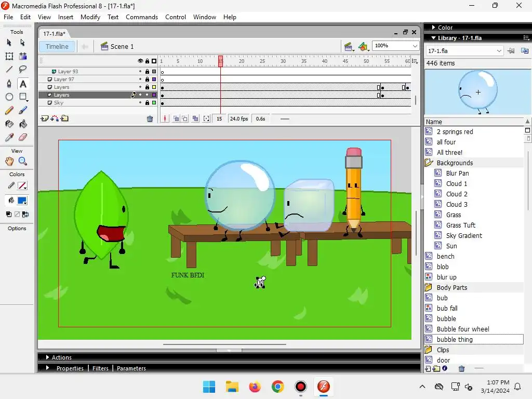
Task: Toggle outline square of Layer 97
Action: click(x=154, y=79)
